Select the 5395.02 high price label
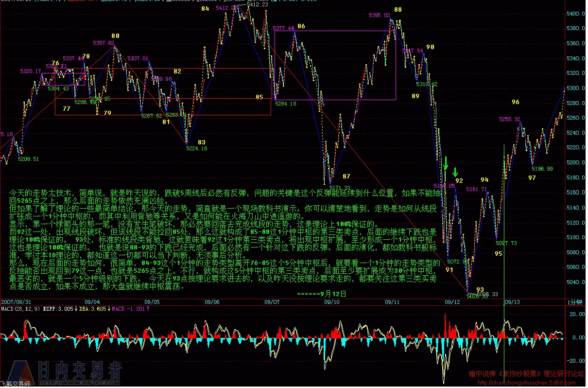 click(380, 15)
